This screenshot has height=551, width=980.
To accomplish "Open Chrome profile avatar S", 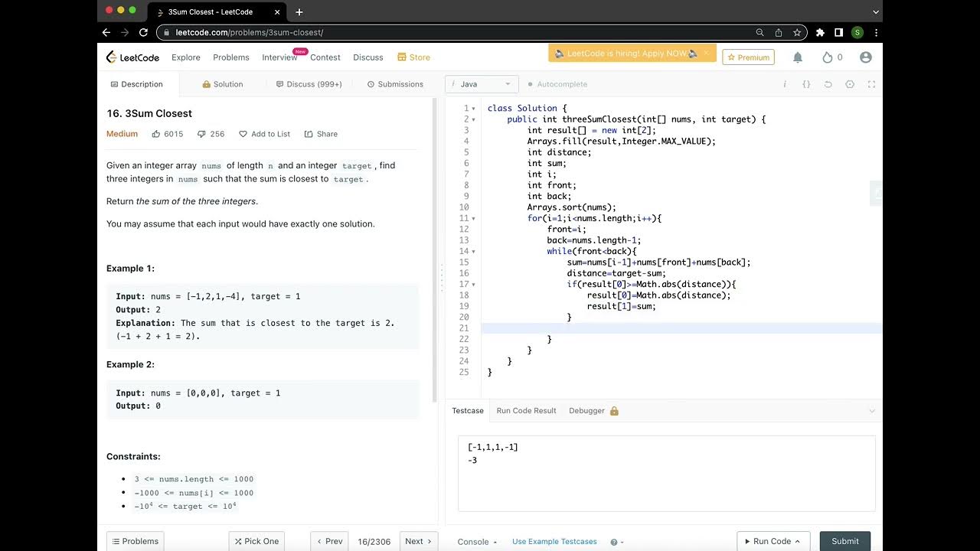I will coord(857,33).
